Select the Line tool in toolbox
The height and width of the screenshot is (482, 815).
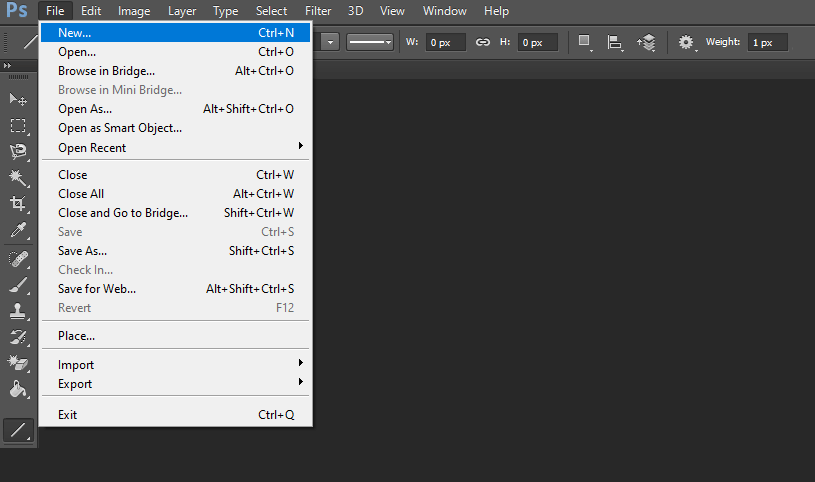pos(18,430)
